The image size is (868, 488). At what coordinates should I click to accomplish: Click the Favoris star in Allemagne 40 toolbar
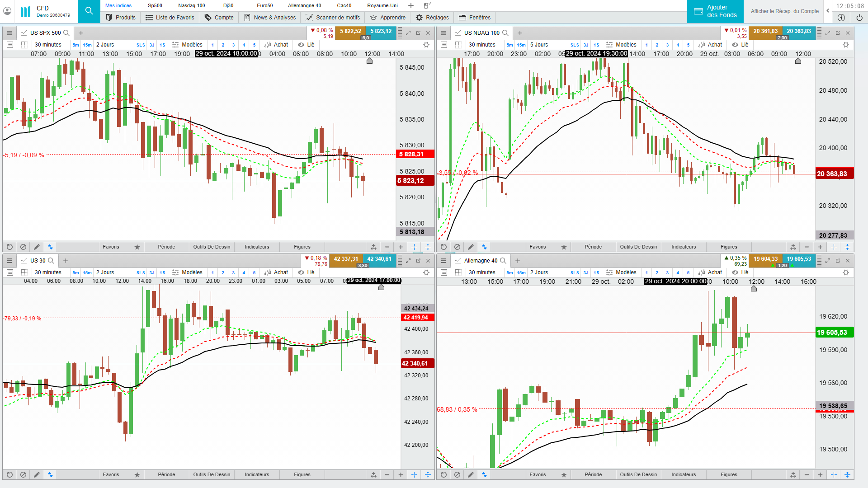click(x=564, y=475)
